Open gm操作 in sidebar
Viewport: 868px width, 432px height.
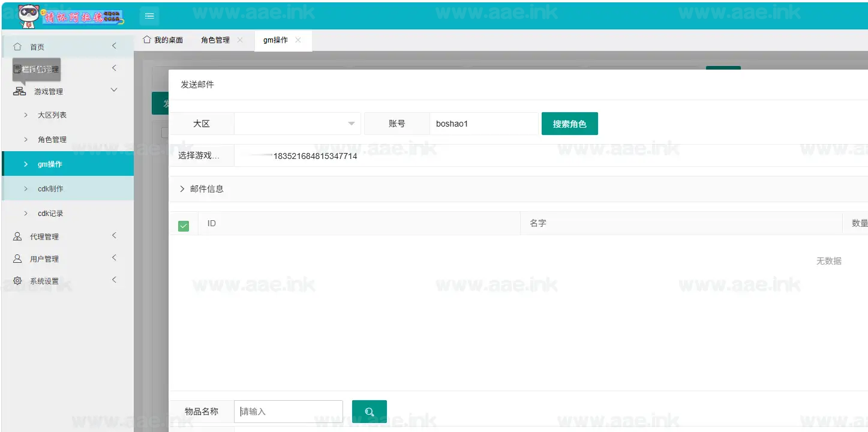click(x=68, y=164)
